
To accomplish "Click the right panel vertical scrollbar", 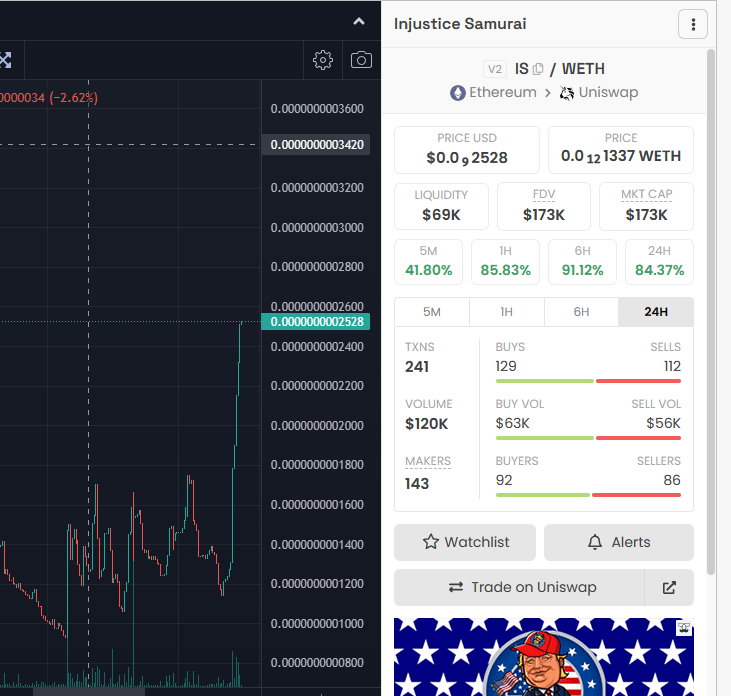I will pos(710,311).
